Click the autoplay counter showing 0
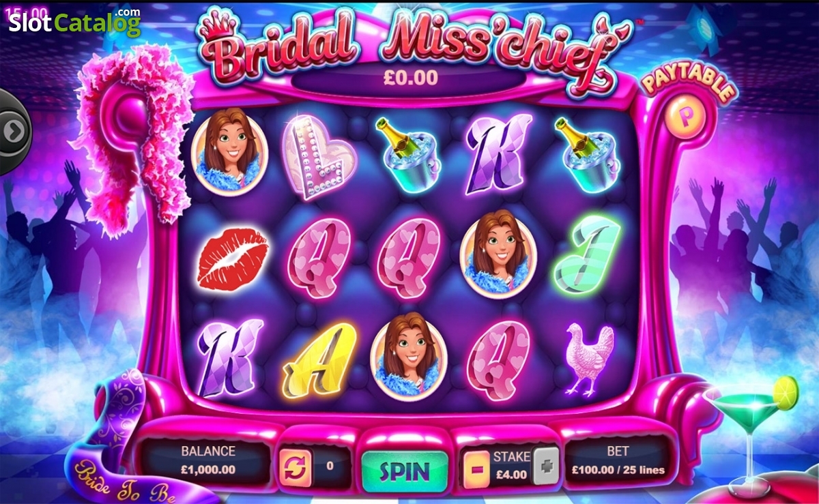 pyautogui.click(x=330, y=466)
